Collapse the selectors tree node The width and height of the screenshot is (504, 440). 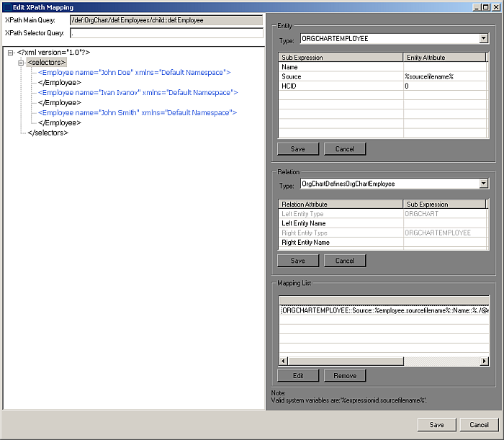(21, 63)
